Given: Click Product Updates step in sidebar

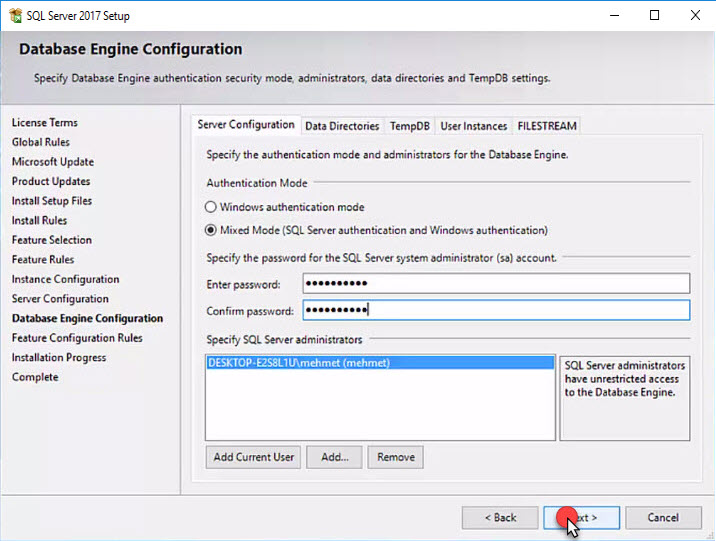Looking at the screenshot, I should 51,181.
